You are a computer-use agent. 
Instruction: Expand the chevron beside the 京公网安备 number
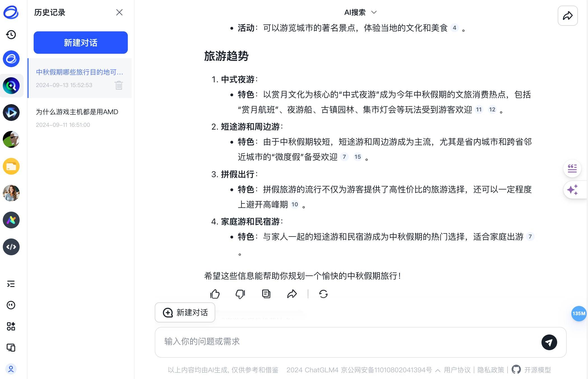(x=438, y=370)
